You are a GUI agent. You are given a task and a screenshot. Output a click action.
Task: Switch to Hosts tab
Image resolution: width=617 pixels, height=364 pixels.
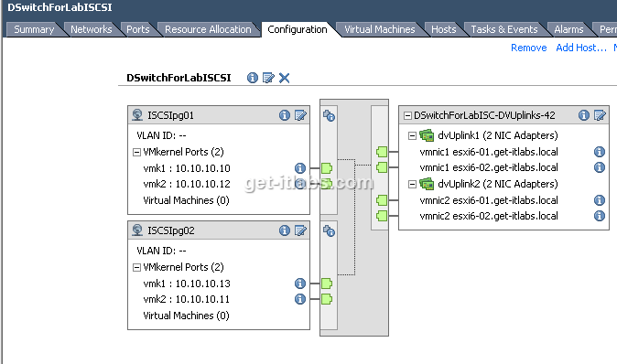[x=443, y=29]
